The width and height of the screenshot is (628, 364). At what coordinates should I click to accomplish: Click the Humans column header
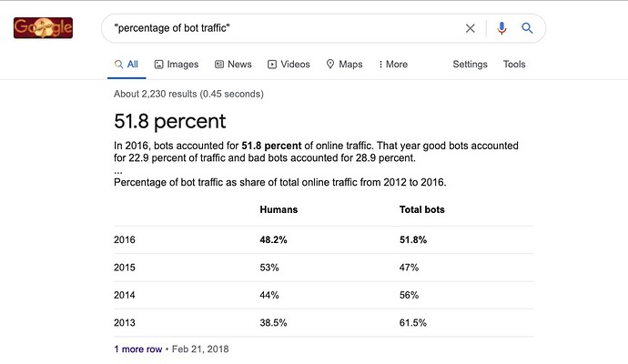(x=279, y=209)
